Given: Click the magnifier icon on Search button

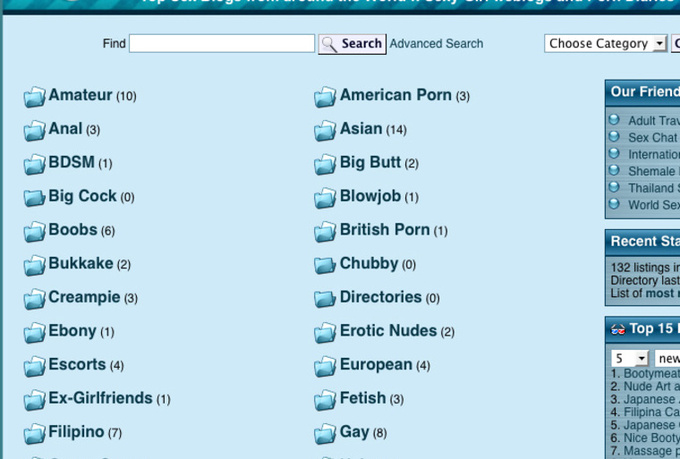Looking at the screenshot, I should pyautogui.click(x=329, y=44).
